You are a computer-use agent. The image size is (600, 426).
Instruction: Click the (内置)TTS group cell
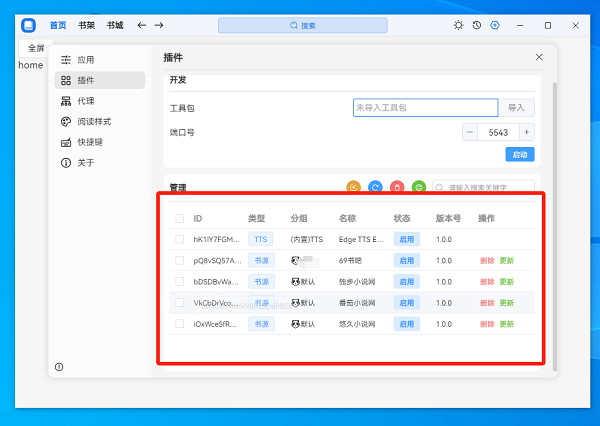[307, 239]
